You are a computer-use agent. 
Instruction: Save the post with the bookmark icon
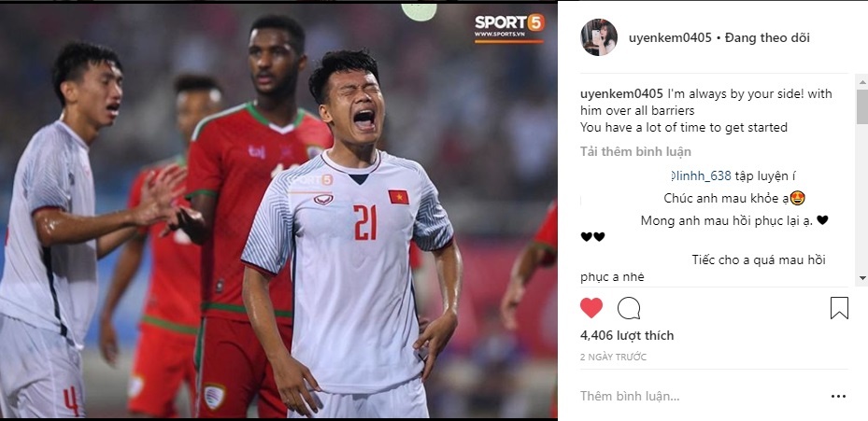839,308
